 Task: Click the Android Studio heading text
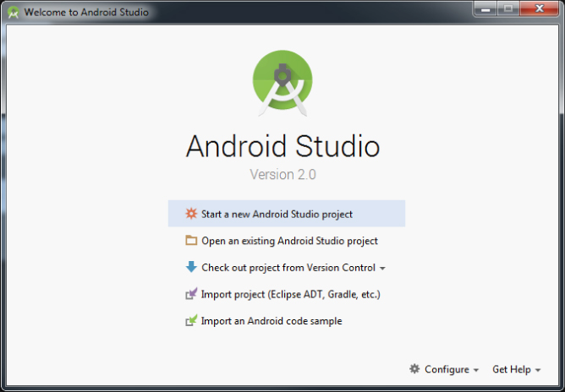pyautogui.click(x=282, y=146)
